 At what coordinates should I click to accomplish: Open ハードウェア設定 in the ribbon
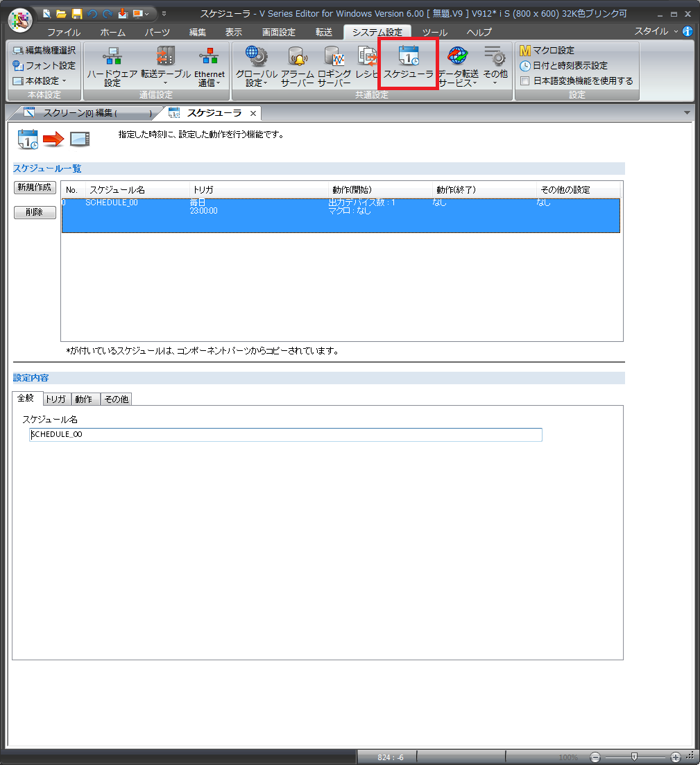click(112, 67)
